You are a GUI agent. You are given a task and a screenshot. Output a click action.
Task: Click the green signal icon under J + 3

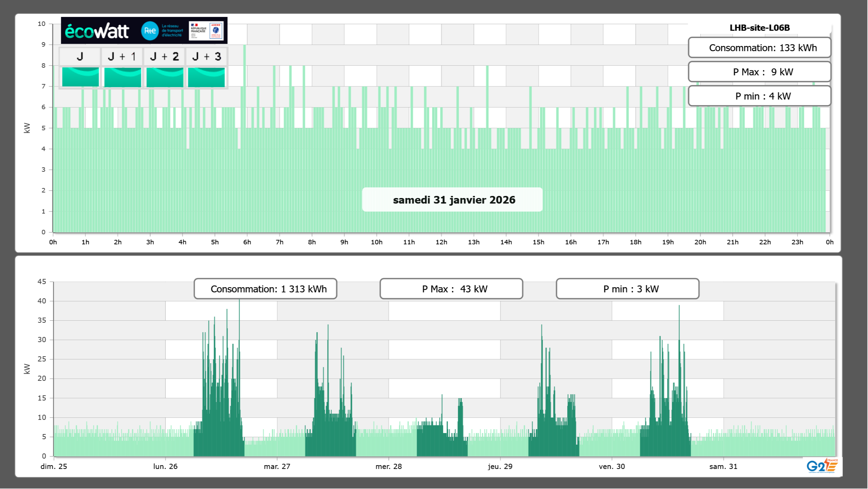coord(206,77)
